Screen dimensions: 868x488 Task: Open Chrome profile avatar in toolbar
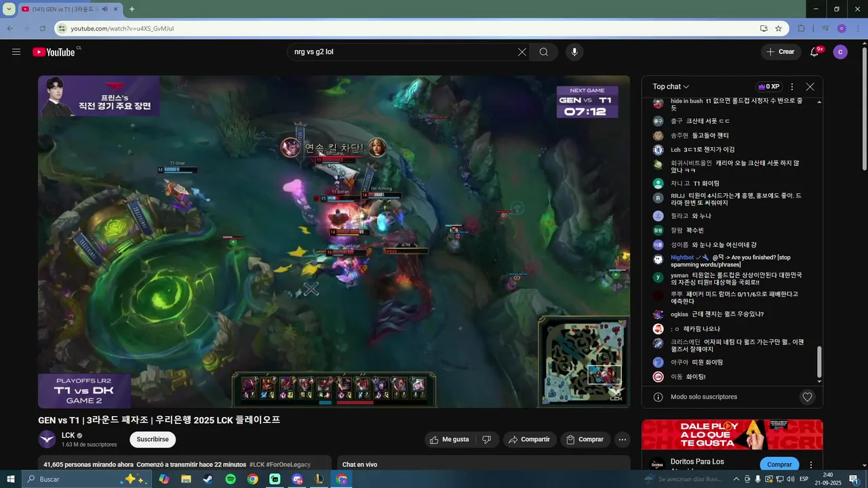[842, 28]
